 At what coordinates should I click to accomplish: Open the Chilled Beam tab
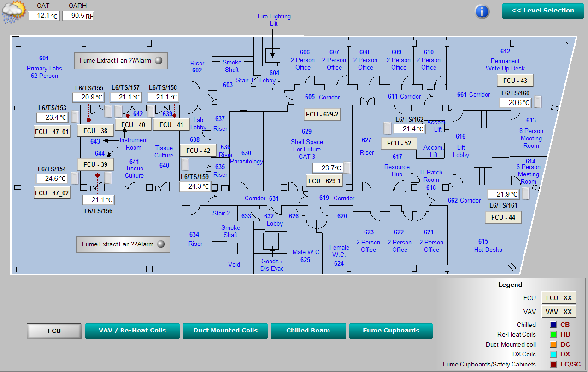(x=308, y=331)
